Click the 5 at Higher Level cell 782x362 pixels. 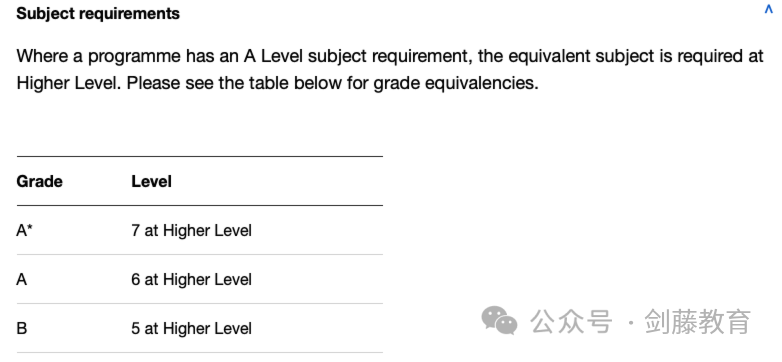coord(192,329)
